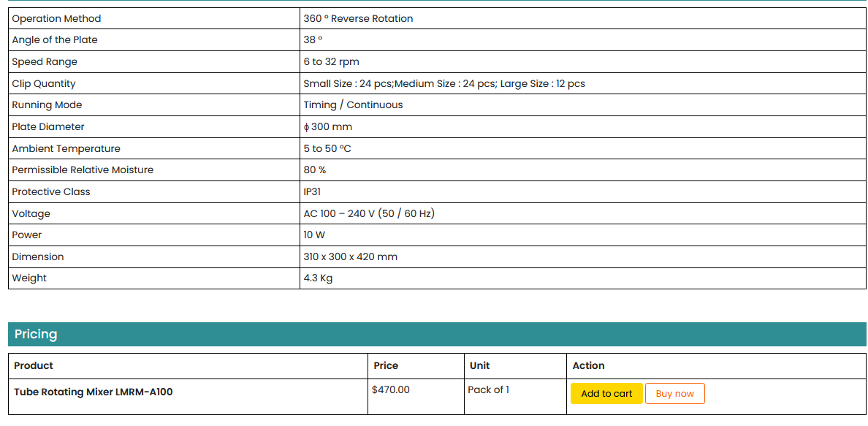Select the Tube Rotating Mixer LMRM-A100 product name
The image size is (868, 426).
(x=94, y=392)
